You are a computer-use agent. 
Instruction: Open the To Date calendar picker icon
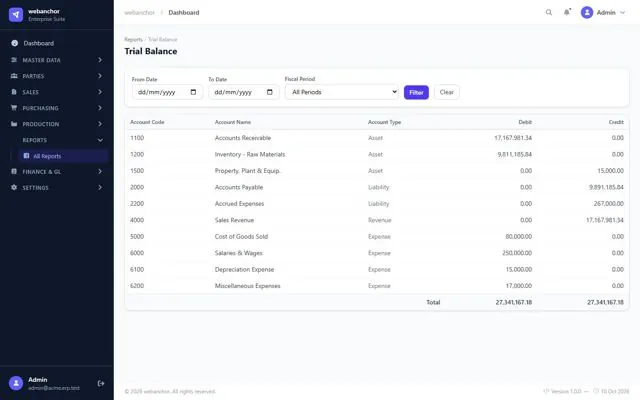pos(270,92)
